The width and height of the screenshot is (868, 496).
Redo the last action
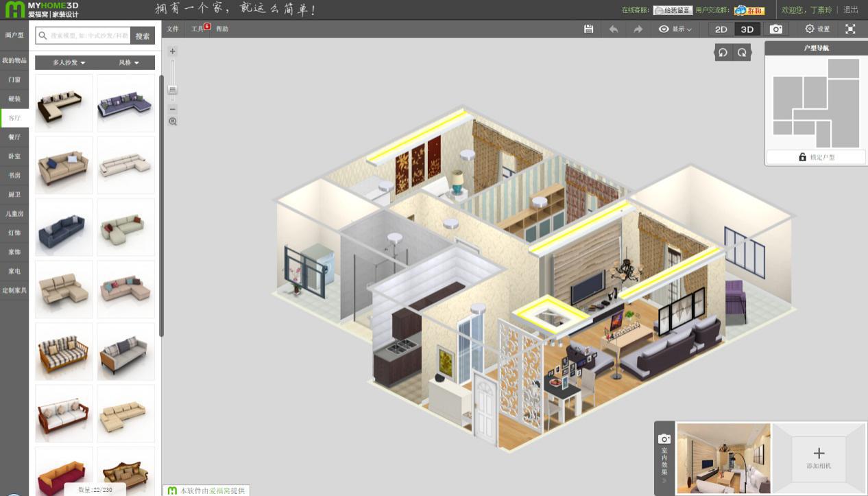point(638,29)
